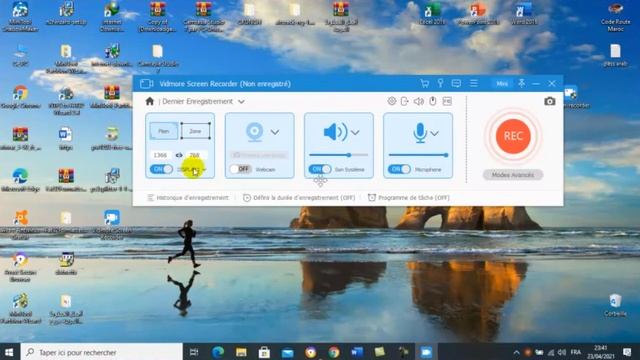Image resolution: width=640 pixels, height=360 pixels.
Task: Open mouse settings icon in Vidmore toolbar
Action: 433,101
